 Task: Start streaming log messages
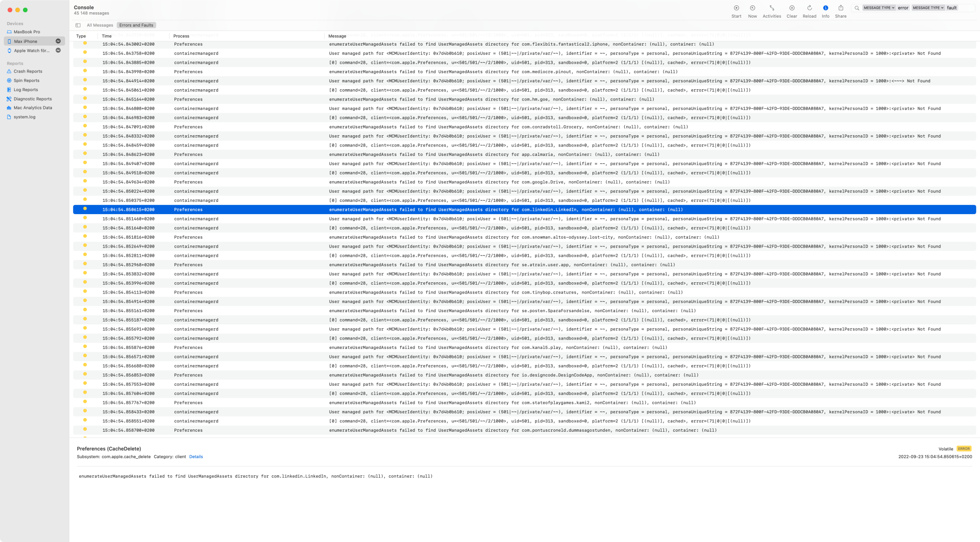(x=736, y=8)
